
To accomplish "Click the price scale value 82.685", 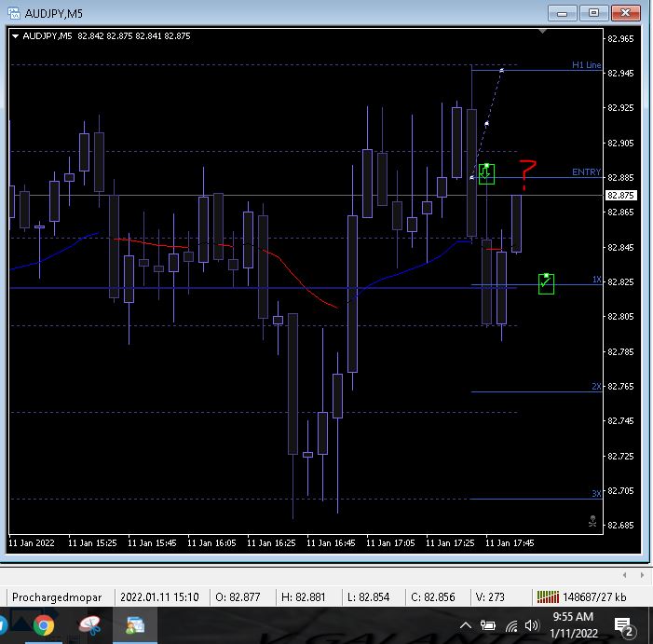I will tap(620, 526).
